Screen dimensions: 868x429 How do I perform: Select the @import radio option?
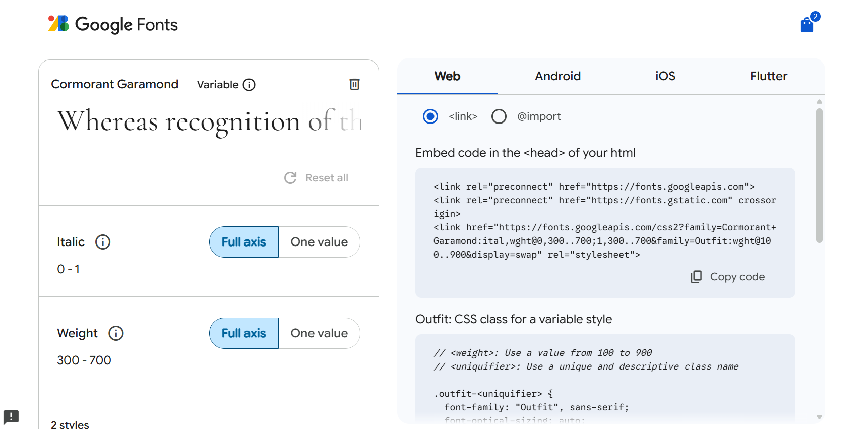coord(499,116)
